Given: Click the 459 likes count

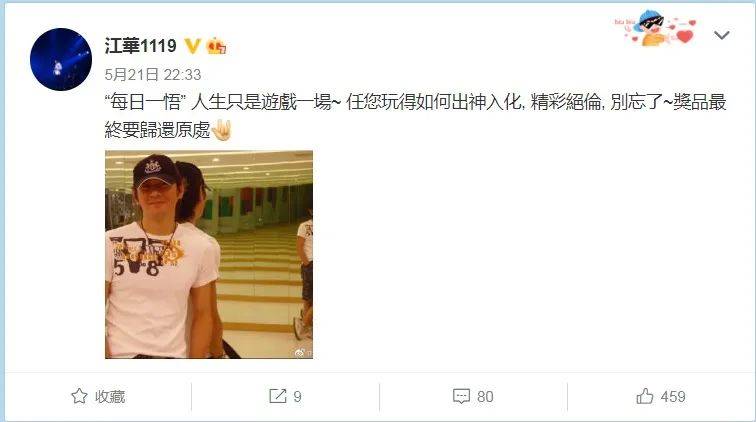Looking at the screenshot, I should point(673,397).
